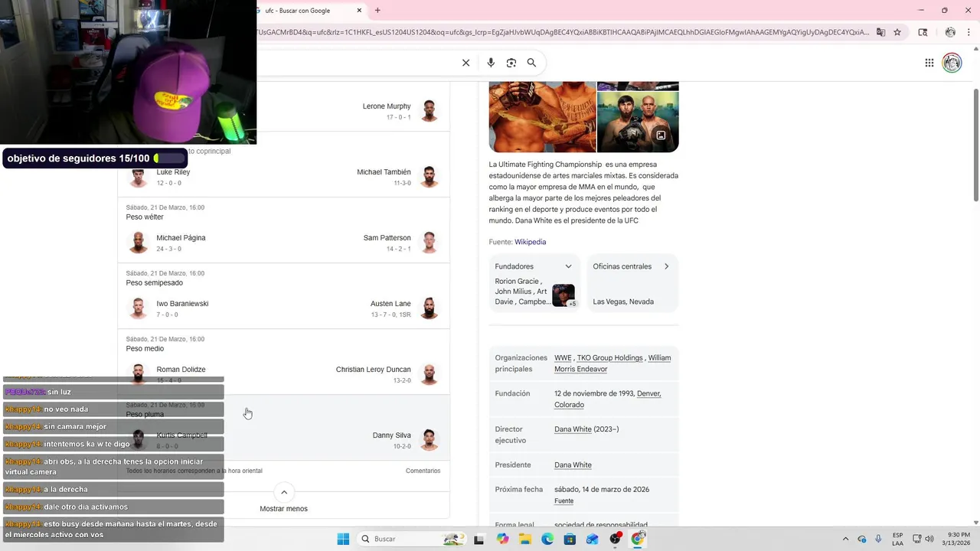This screenshot has width=980, height=551.
Task: Click fighter name Michael Página
Action: point(181,238)
